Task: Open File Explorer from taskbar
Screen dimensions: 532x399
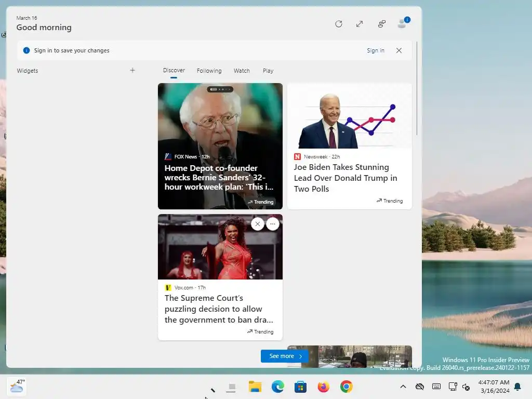Action: point(255,387)
